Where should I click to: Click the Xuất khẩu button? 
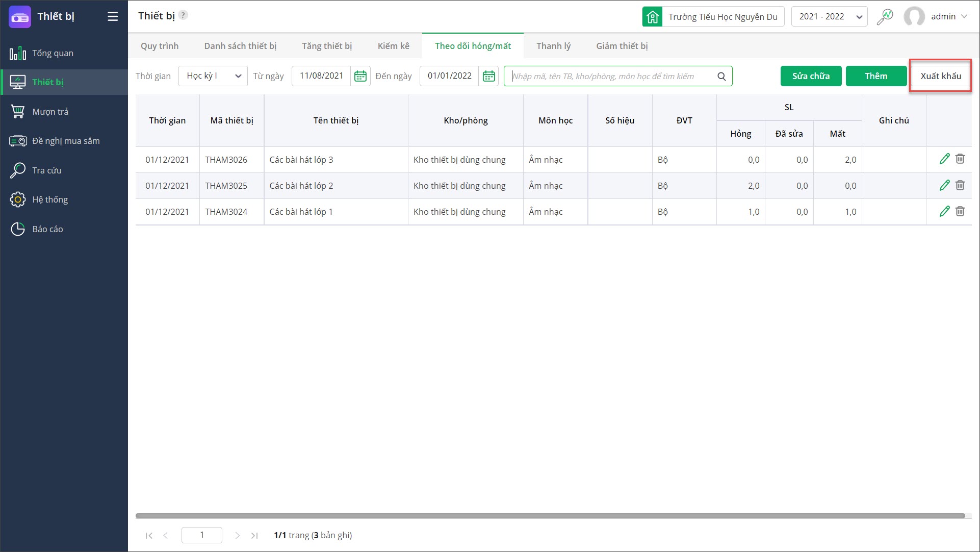[x=940, y=76]
